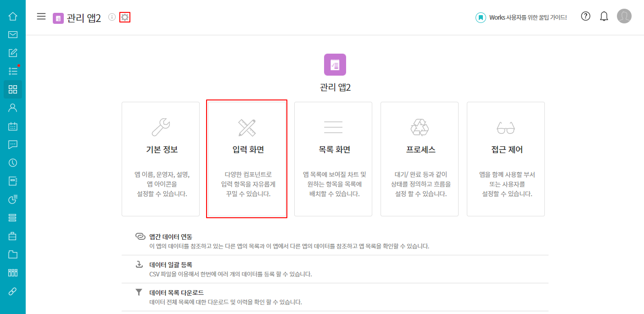Click the folder icon in sidebar
Viewport: 644px width, 314px height.
13,254
